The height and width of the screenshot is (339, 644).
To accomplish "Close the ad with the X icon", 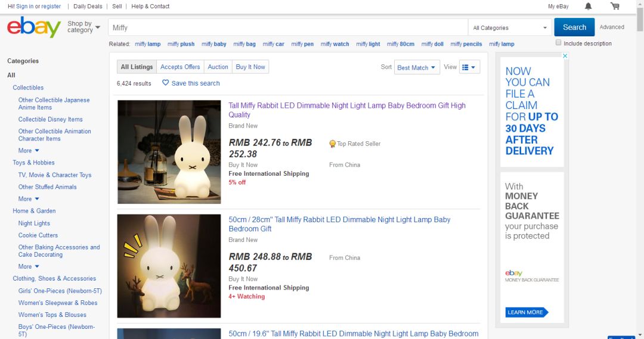I will [565, 56].
